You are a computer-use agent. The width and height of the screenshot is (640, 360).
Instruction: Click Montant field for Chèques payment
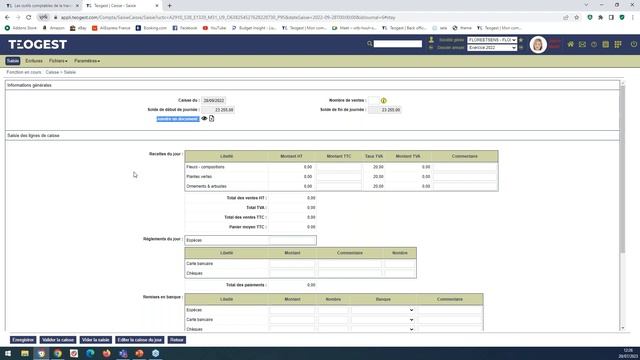pos(292,273)
